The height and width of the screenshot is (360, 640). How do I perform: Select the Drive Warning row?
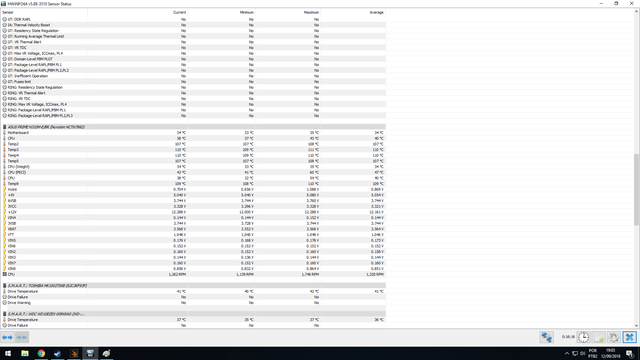(x=193, y=303)
